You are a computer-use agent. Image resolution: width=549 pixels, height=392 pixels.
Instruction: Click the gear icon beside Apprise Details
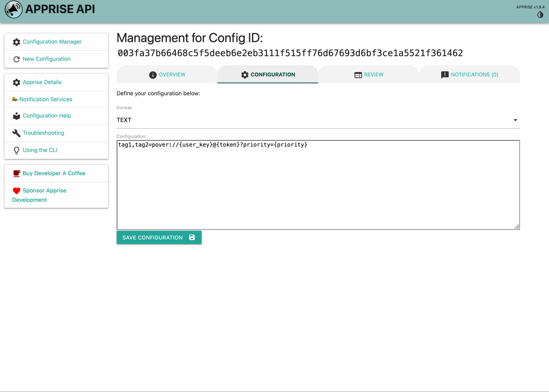tap(17, 82)
